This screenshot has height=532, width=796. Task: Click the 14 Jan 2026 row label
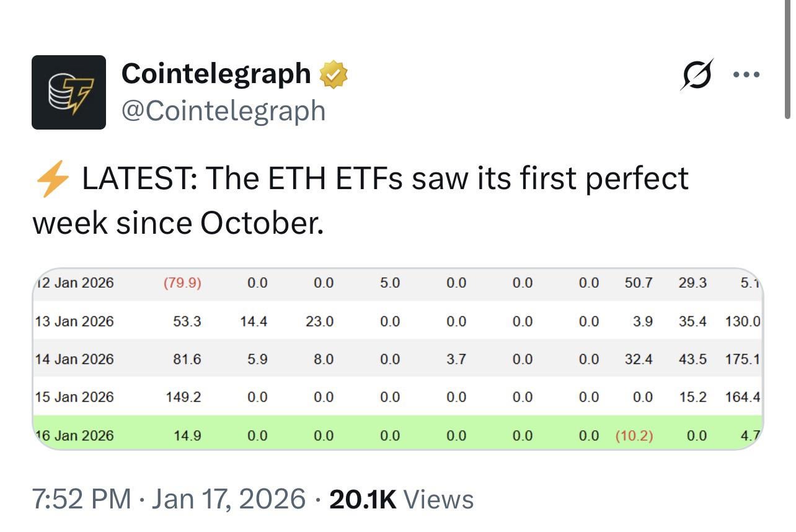[74, 359]
